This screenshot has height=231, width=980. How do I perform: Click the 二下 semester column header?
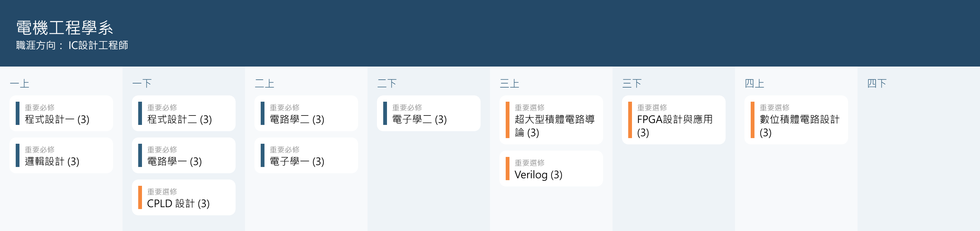click(x=387, y=83)
